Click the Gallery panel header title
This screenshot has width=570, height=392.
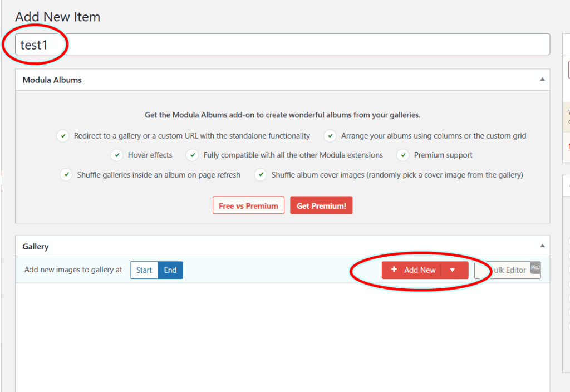(x=36, y=246)
